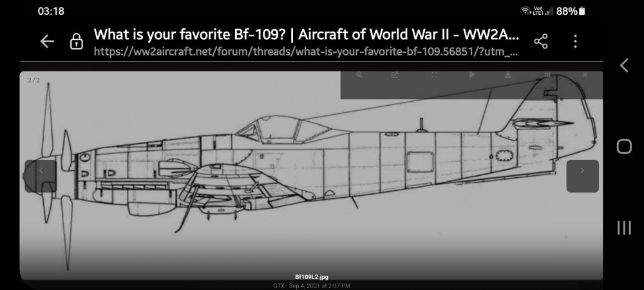Open the image in a new window
The height and width of the screenshot is (290, 644).
point(395,75)
